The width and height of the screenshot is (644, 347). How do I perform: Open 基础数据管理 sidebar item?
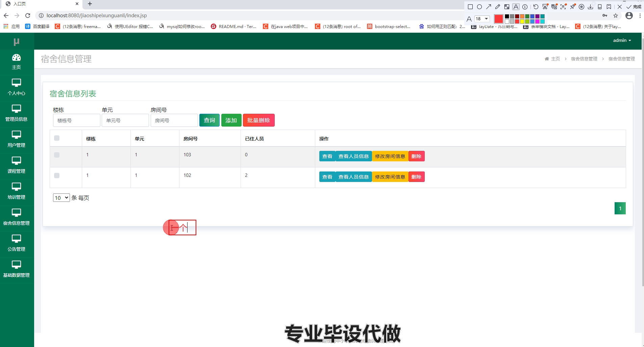pos(17,270)
